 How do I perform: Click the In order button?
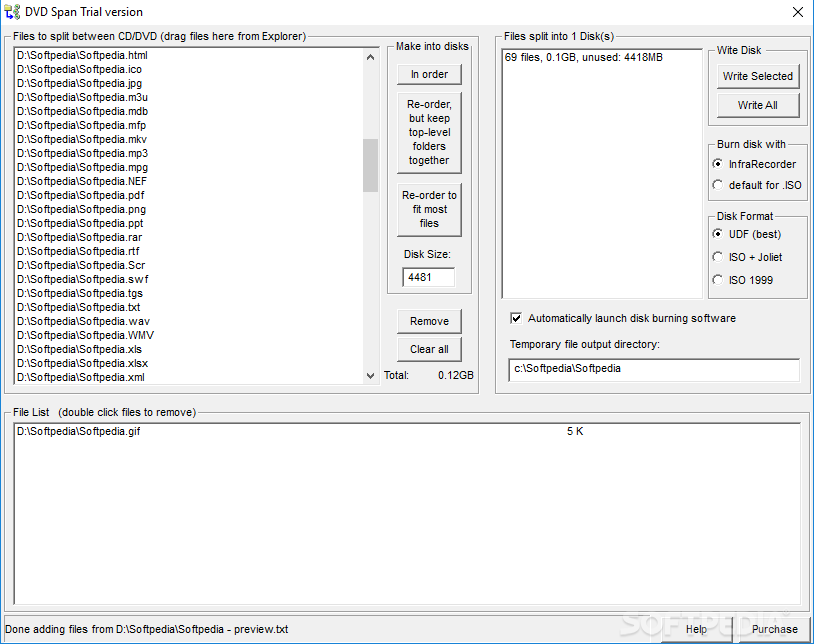(x=429, y=74)
